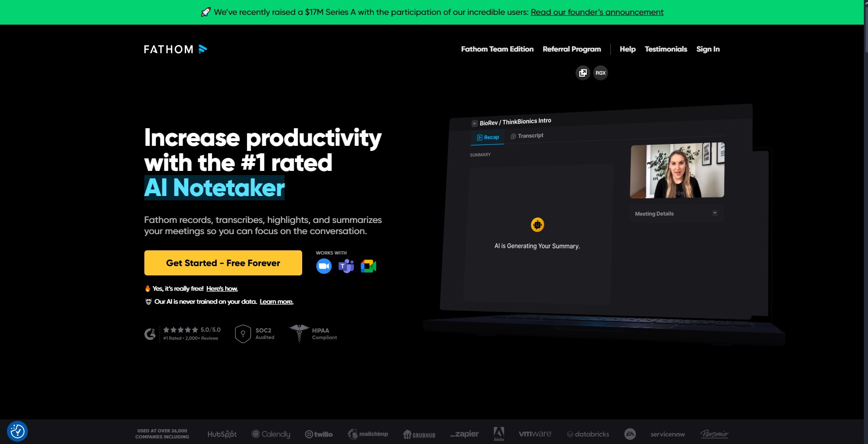
Task: Click 'AI is Generating Your Summary' text
Action: tap(537, 246)
